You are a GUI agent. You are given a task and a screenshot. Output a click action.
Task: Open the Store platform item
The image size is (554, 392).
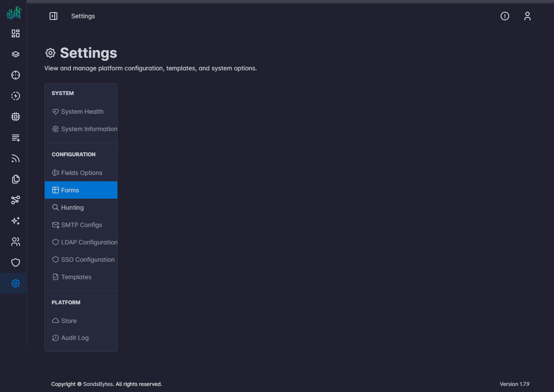point(81,321)
